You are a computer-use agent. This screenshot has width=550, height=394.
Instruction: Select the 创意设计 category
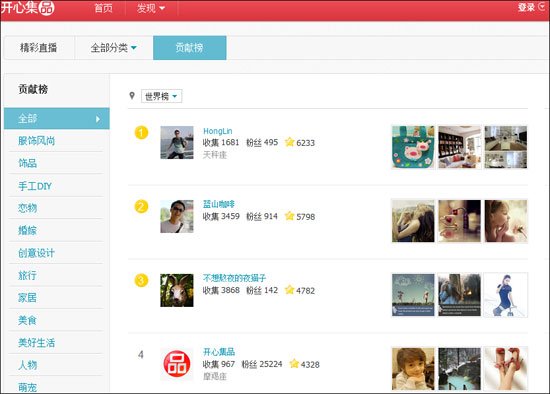point(36,253)
